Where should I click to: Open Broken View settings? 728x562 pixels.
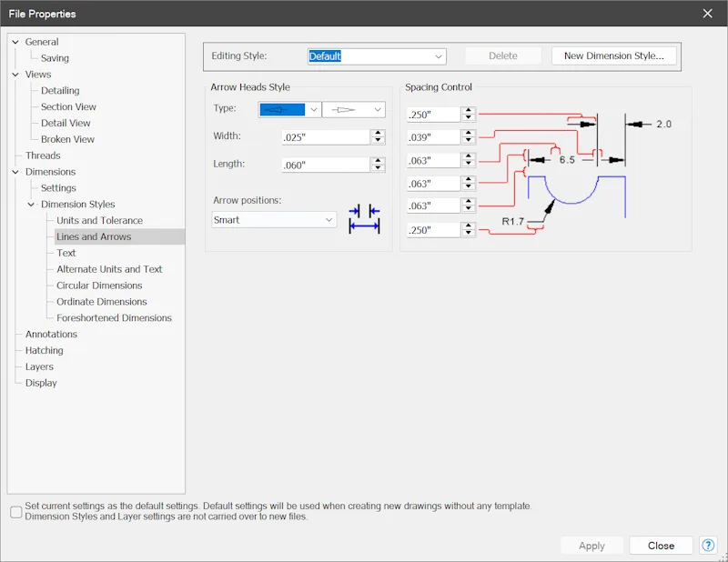tap(67, 139)
